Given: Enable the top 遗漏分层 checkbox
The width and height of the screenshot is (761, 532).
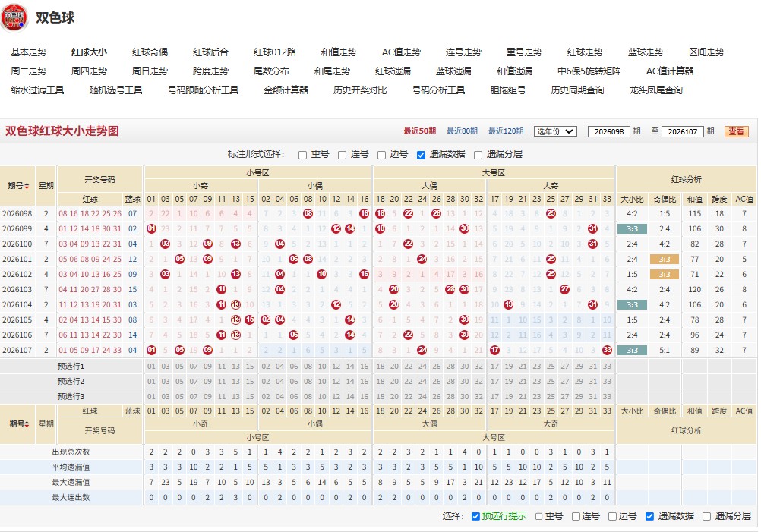Looking at the screenshot, I should pyautogui.click(x=478, y=155).
